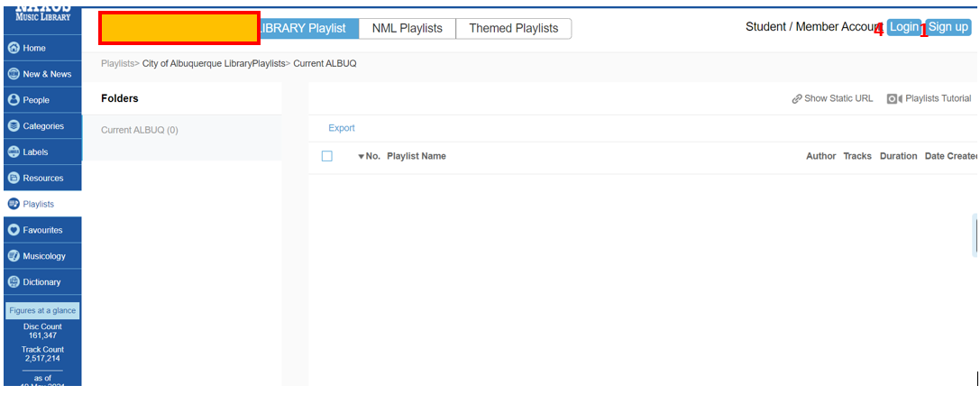Show the static URL link
980x413 pixels.
(832, 98)
